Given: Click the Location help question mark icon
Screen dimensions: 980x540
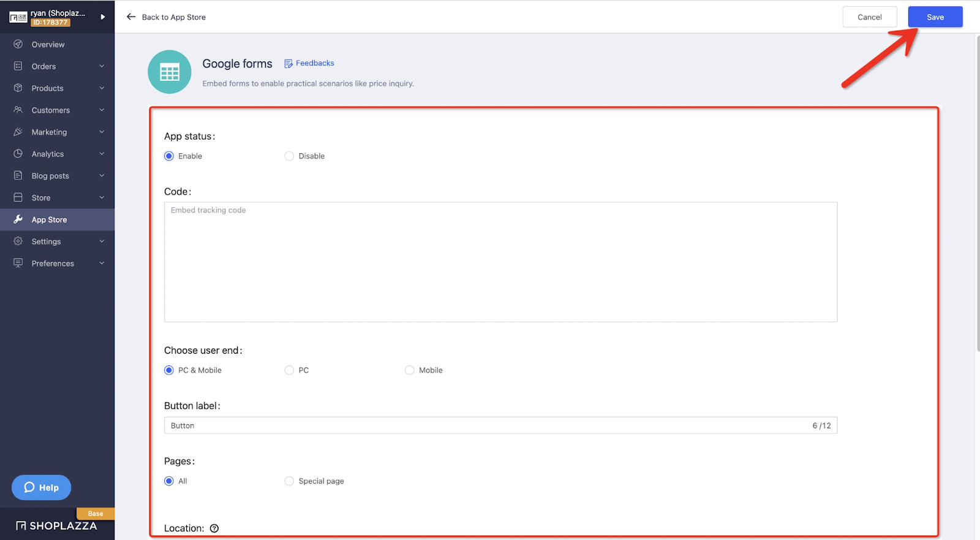Looking at the screenshot, I should (x=214, y=528).
